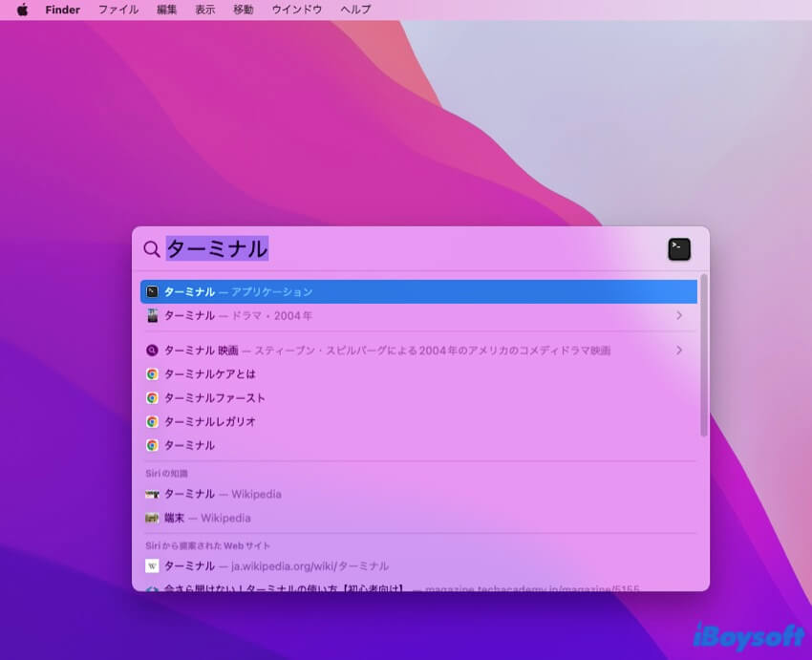Viewport: 812px width, 660px height.
Task: Open the 端末 — Wikipedia result
Action: pos(418,519)
